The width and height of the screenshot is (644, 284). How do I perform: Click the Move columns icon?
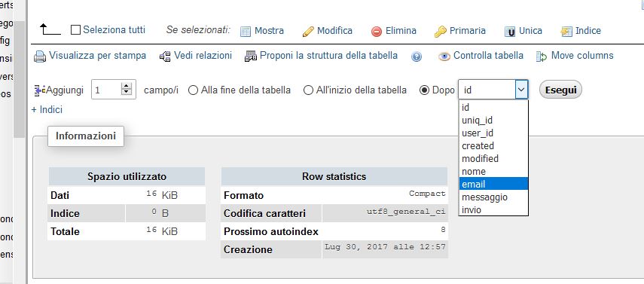pos(542,56)
